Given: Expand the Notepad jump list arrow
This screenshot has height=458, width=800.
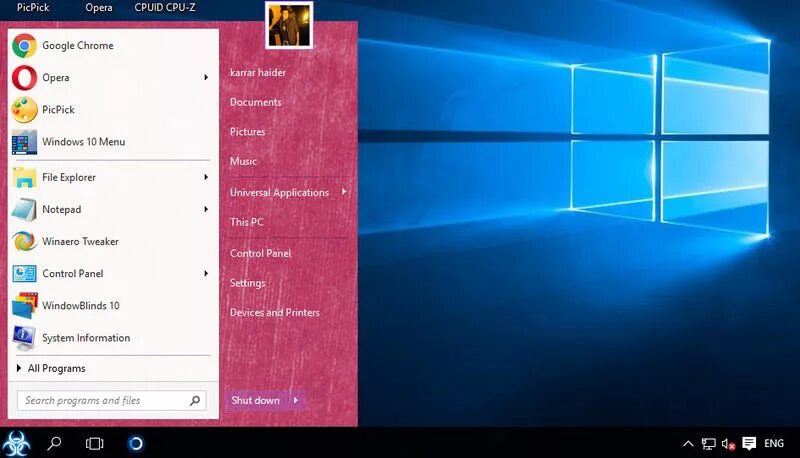Looking at the screenshot, I should click(x=206, y=209).
